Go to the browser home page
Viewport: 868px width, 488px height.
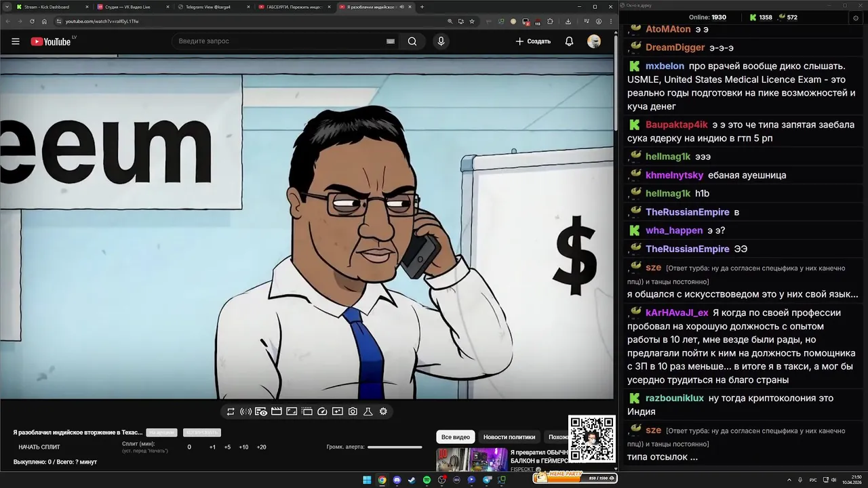[x=45, y=21]
